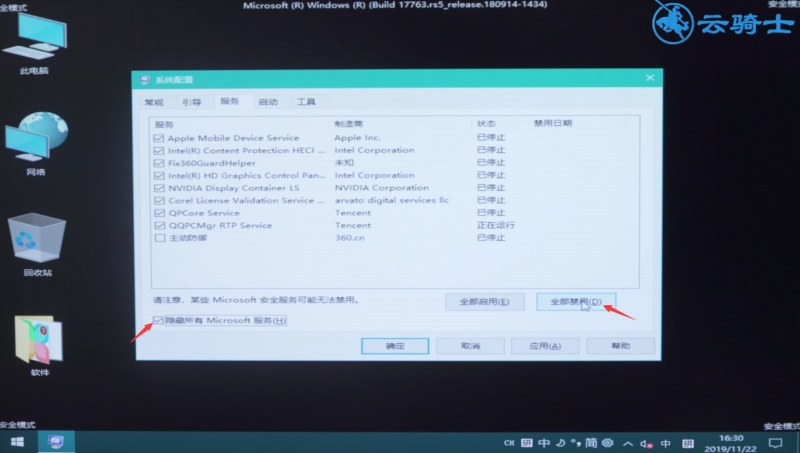Select System Configuration taskbar icon
800x453 pixels.
pos(56,442)
